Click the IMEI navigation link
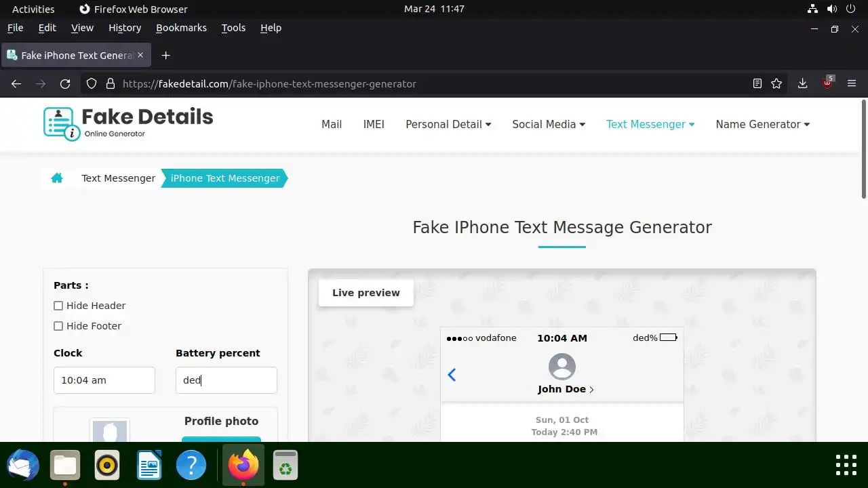 [x=374, y=124]
